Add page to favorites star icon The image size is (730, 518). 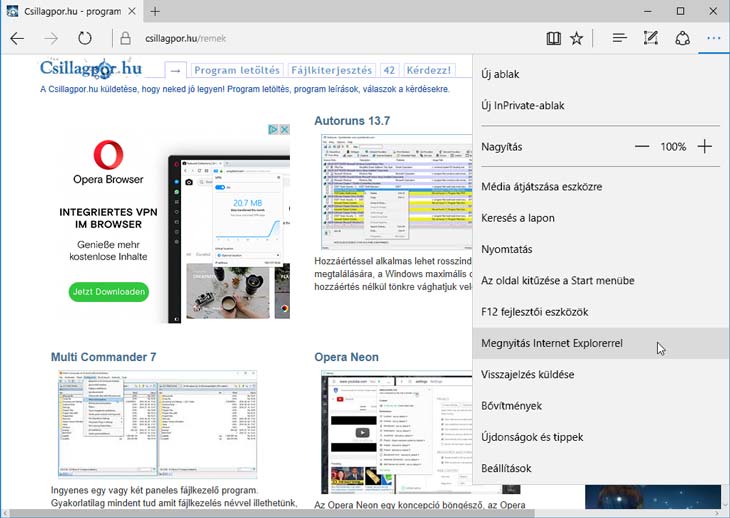(x=576, y=39)
